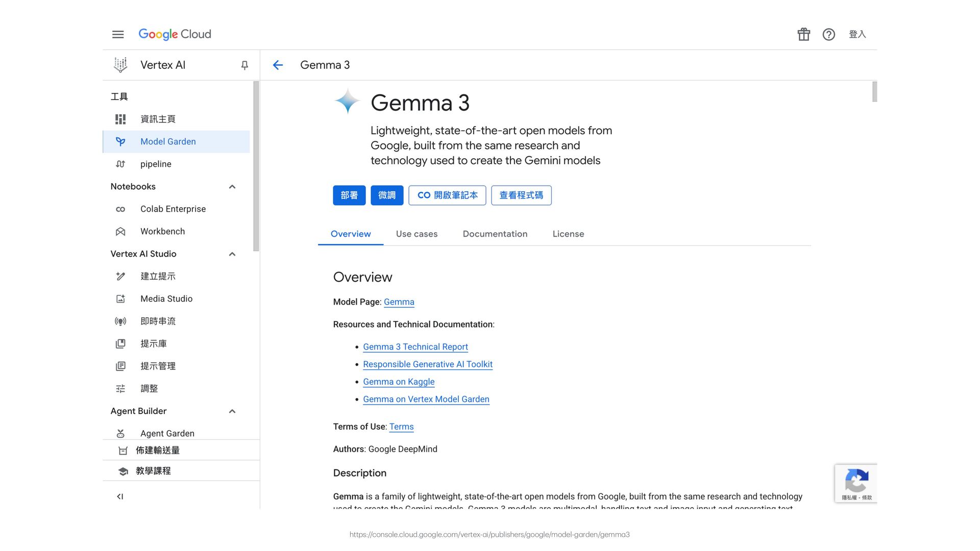Select Model Garden in the sidebar
This screenshot has width=980, height=551.
[176, 141]
